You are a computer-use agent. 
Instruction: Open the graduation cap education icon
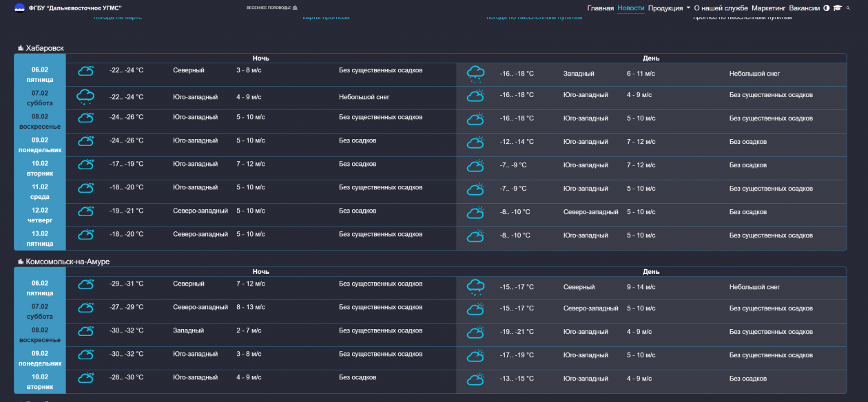click(838, 8)
